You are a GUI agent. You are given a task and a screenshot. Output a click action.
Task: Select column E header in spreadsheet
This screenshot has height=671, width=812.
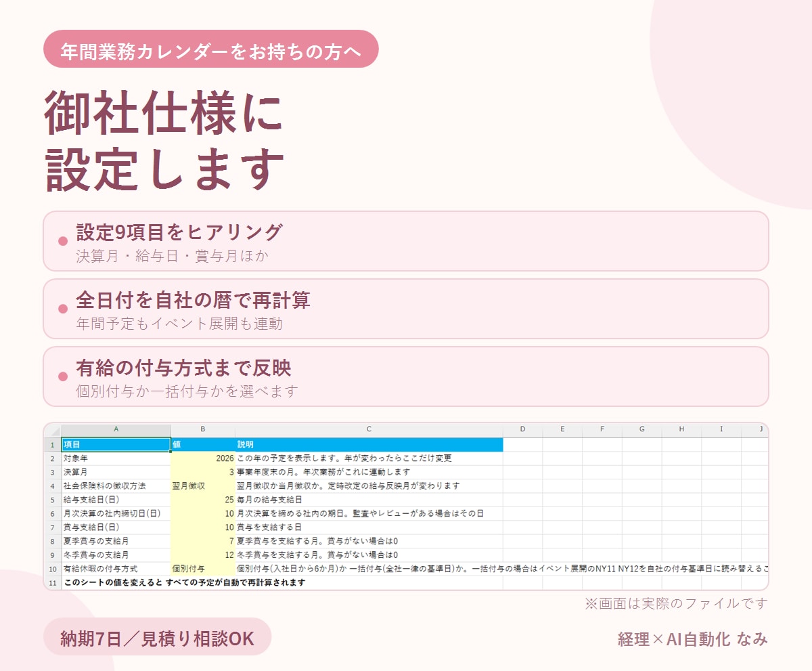(x=562, y=429)
